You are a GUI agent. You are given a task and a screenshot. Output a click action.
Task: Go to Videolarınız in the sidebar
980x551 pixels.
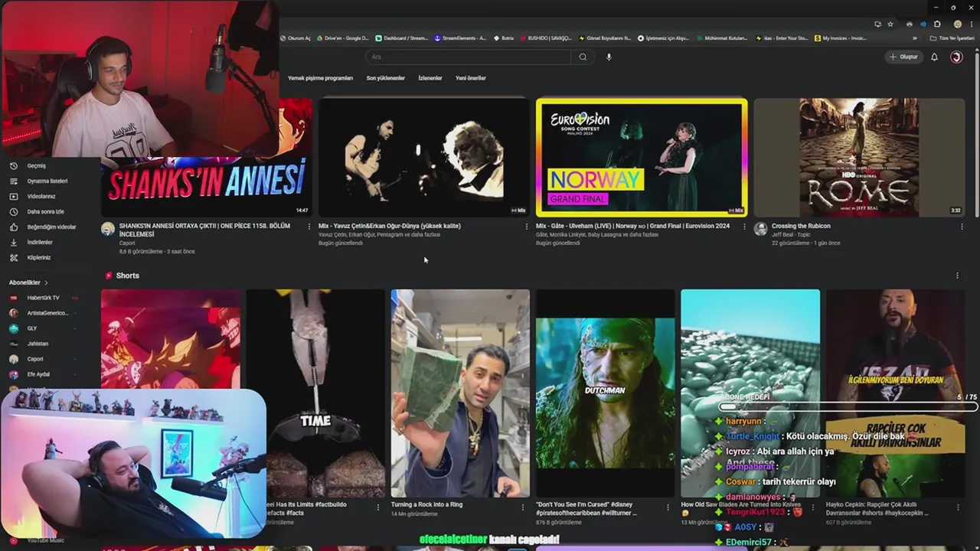click(x=41, y=197)
